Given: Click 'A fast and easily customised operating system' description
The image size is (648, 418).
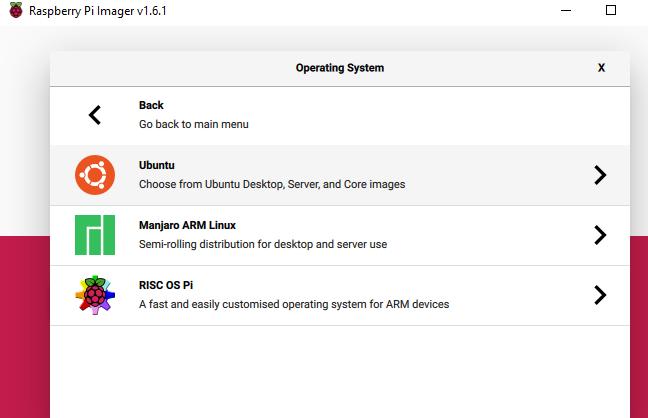Looking at the screenshot, I should 294,304.
